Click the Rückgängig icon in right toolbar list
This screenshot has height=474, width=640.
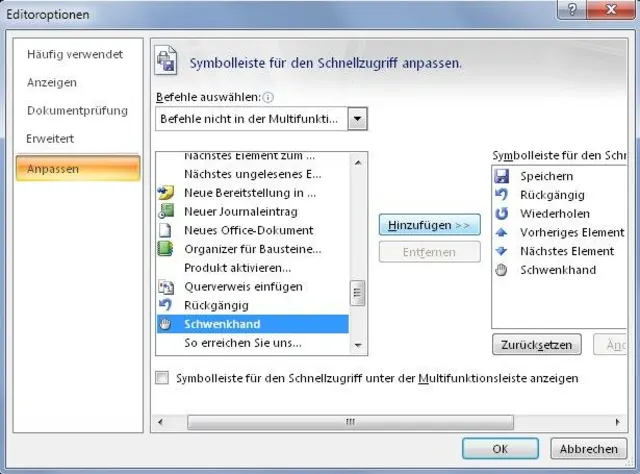tap(501, 195)
